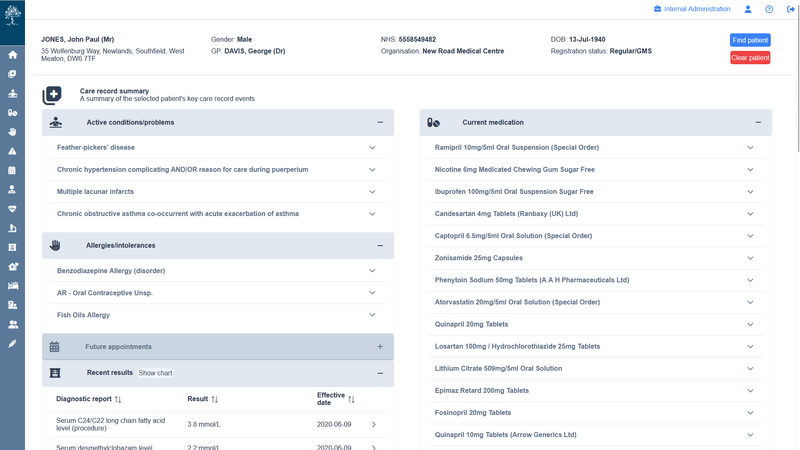Open hospital bed admissions sidebar icon
This screenshot has width=800, height=450.
click(12, 286)
